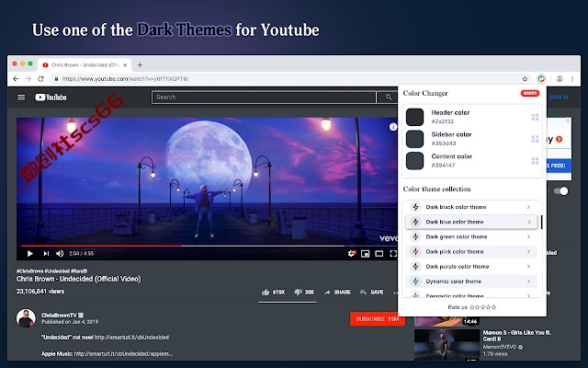Skip to the next video
Screen dimensions: 588x368
[46, 254]
